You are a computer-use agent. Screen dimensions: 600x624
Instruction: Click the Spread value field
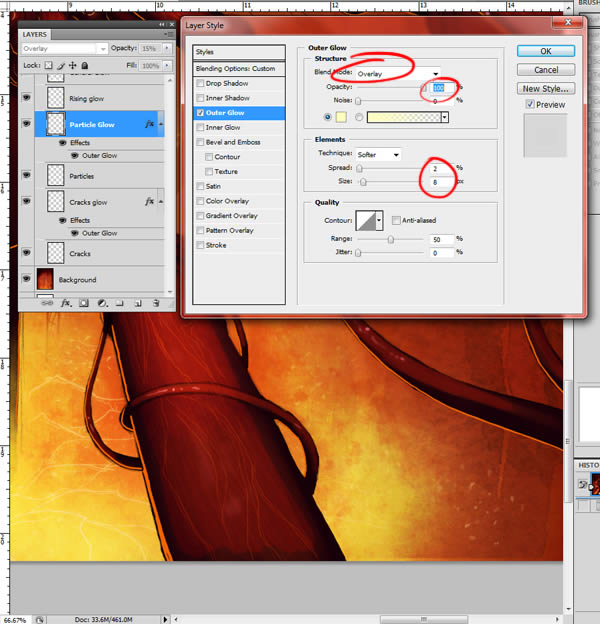442,168
